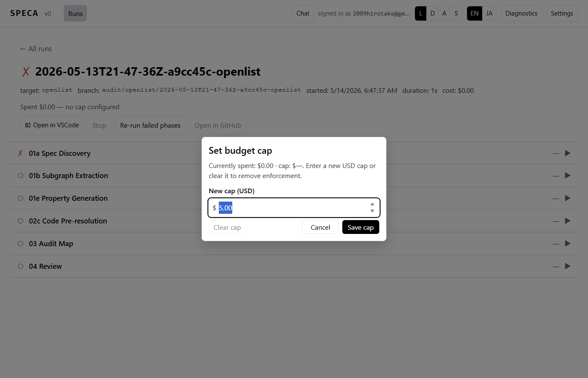
Task: Click status circle of 04 Review
Action: pos(20,266)
